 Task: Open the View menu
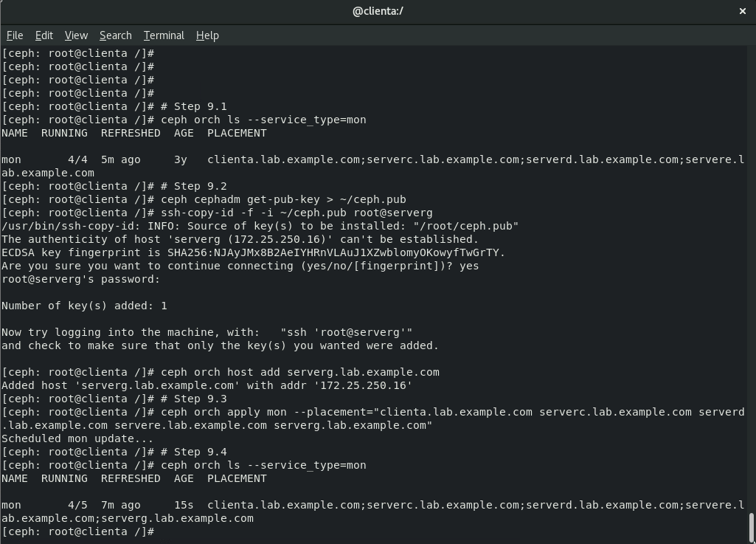76,35
